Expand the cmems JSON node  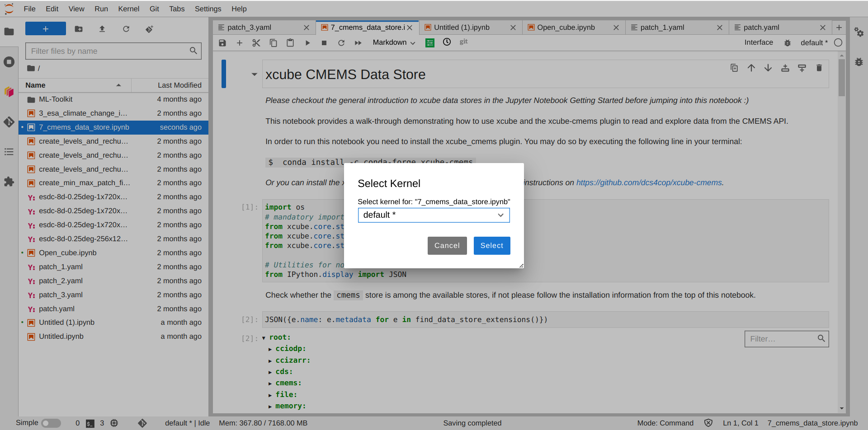[270, 383]
